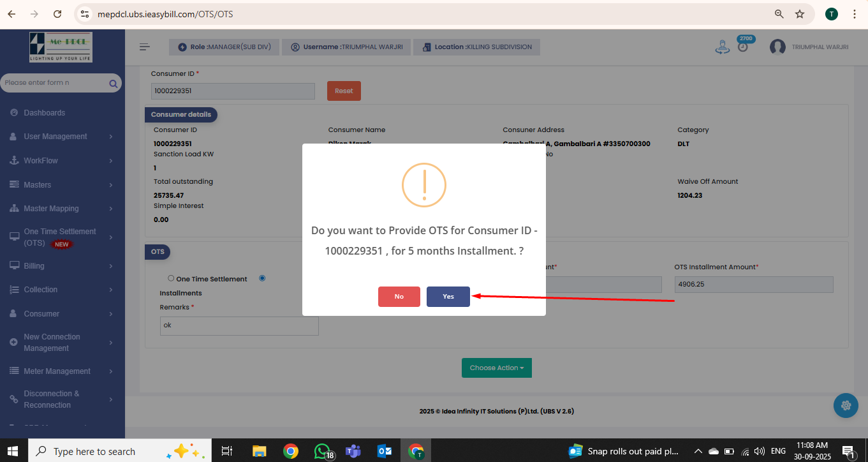The width and height of the screenshot is (868, 462).
Task: Click the sidebar search magnifier icon
Action: [114, 84]
